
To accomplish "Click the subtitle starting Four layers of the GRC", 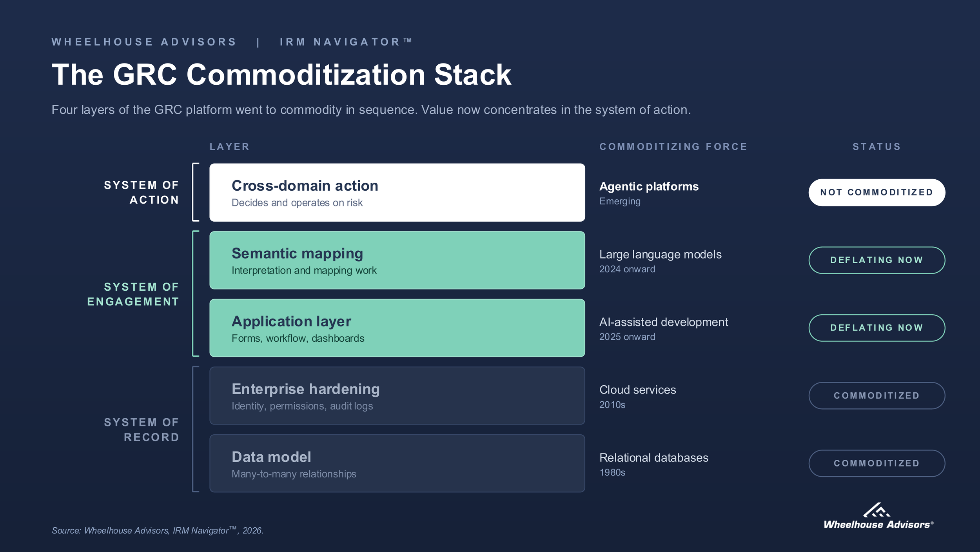I will (371, 110).
